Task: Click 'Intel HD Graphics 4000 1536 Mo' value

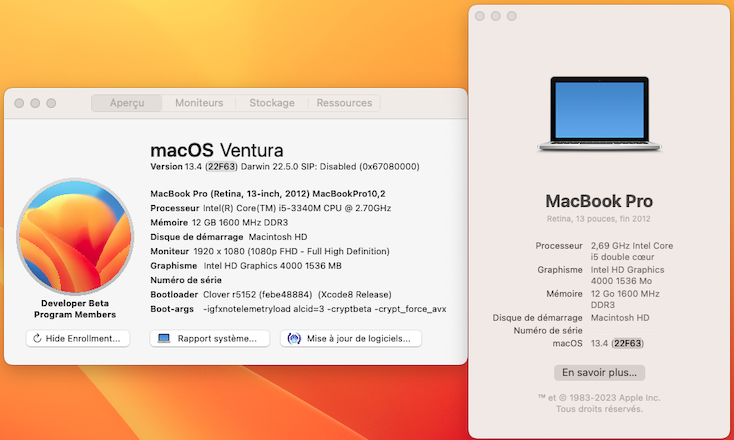Action: (627, 275)
